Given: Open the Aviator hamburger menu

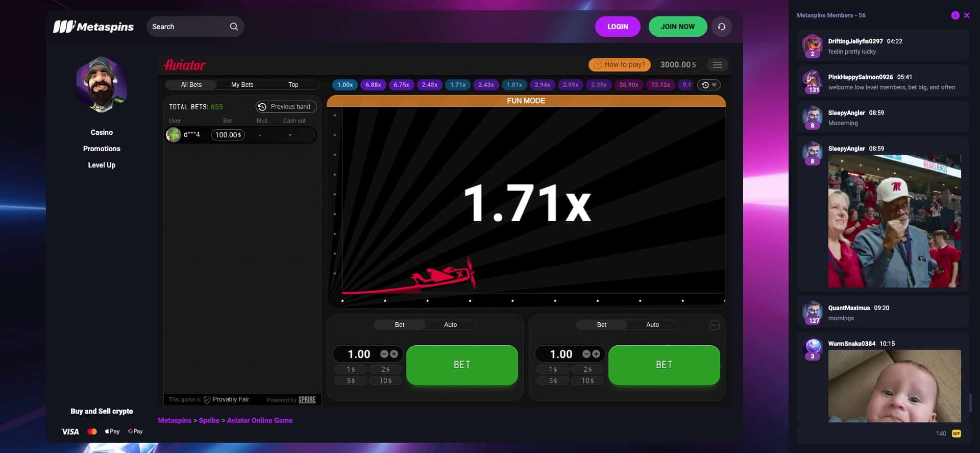Looking at the screenshot, I should click(717, 65).
